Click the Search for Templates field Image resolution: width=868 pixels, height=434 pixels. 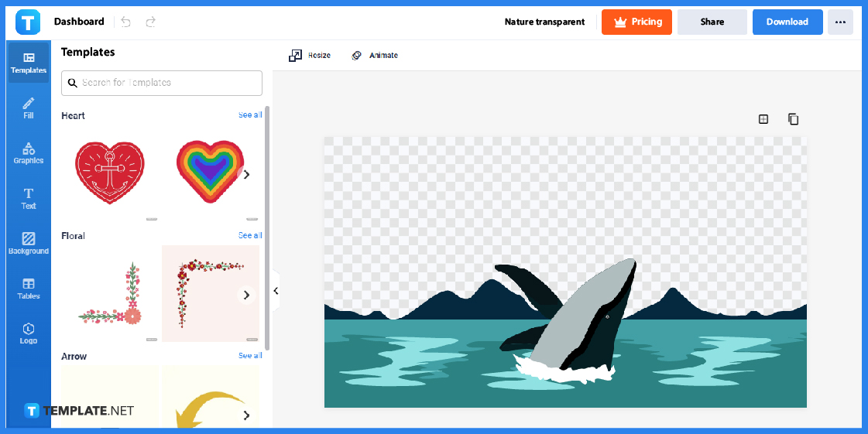(162, 83)
